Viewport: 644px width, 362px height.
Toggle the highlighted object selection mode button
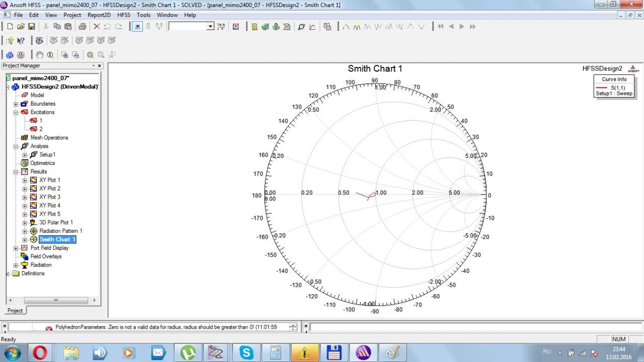pos(137,27)
